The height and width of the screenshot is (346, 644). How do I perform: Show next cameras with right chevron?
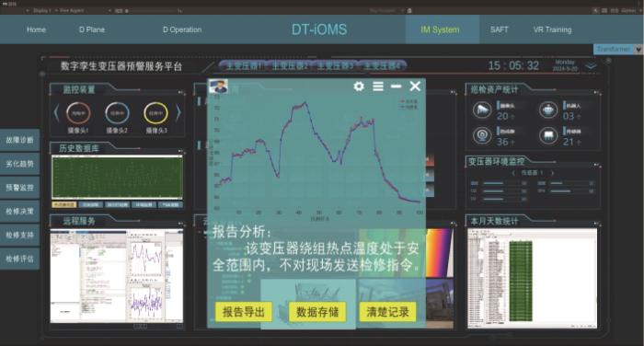click(178, 112)
